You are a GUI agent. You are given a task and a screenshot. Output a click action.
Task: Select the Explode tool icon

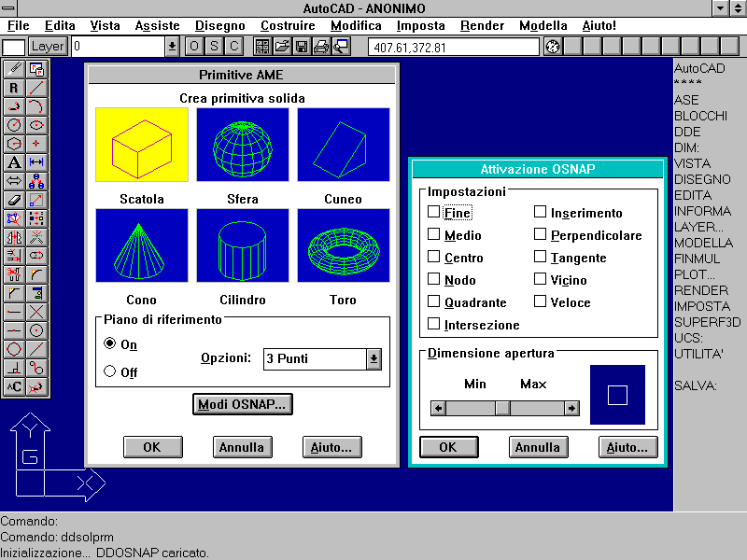[36, 237]
